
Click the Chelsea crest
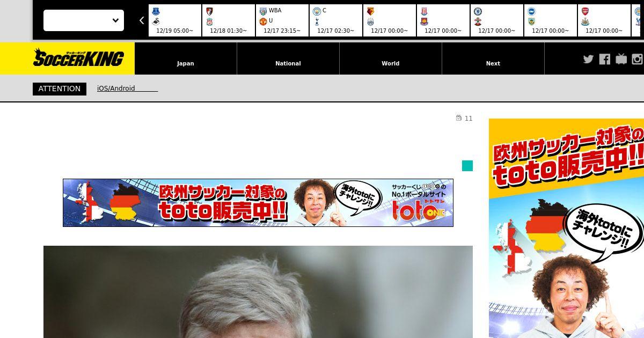click(478, 11)
